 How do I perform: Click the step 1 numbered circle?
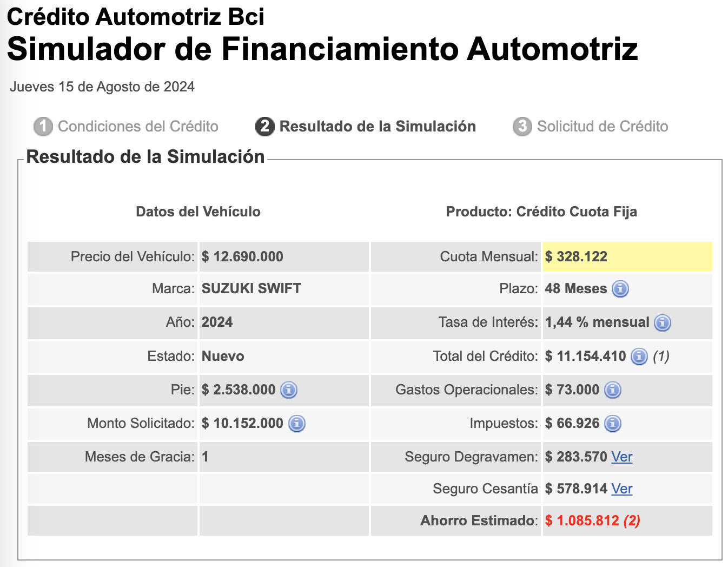coord(43,126)
